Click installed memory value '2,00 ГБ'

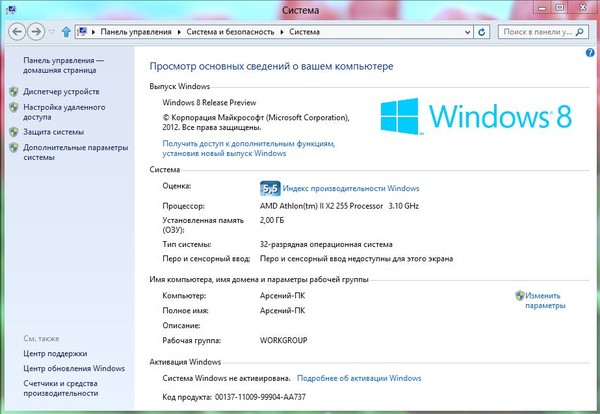tap(272, 220)
